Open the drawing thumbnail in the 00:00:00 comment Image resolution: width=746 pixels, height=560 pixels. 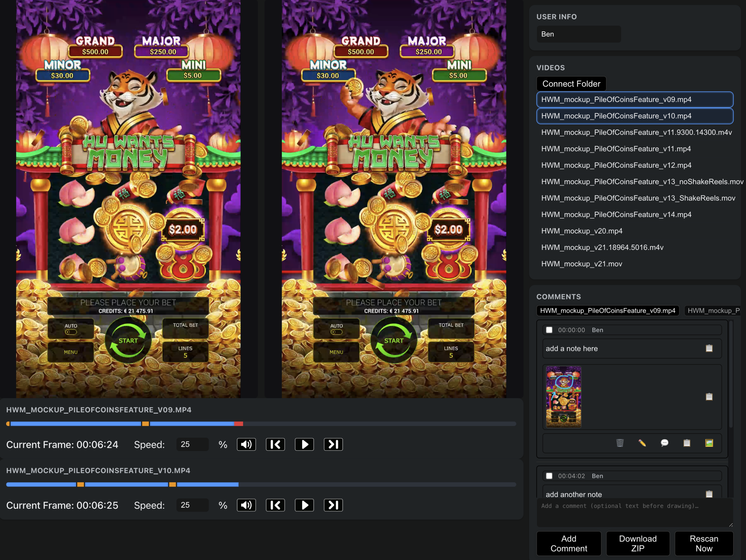[564, 397]
